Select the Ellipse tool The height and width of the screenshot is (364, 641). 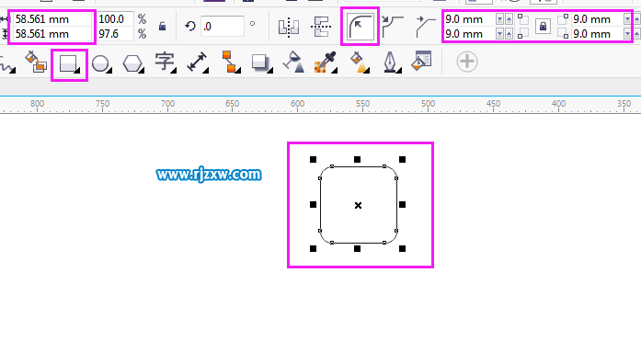click(x=101, y=64)
